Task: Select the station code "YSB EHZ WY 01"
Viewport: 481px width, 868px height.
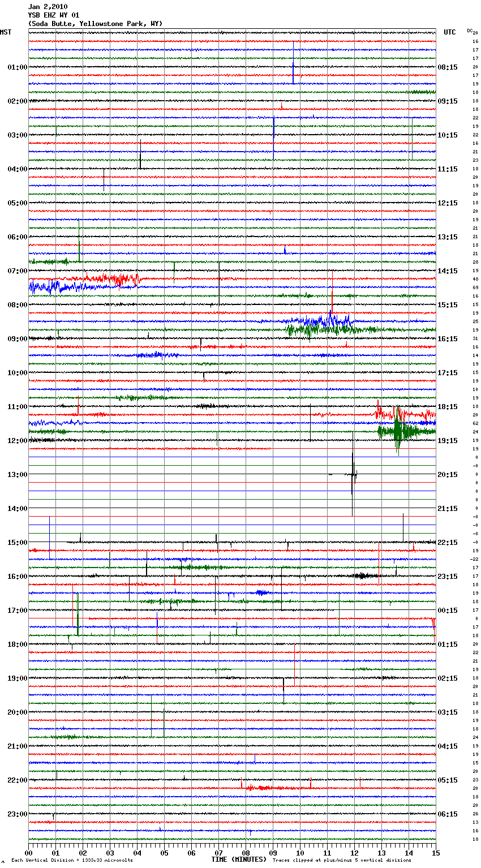Action: click(x=54, y=15)
